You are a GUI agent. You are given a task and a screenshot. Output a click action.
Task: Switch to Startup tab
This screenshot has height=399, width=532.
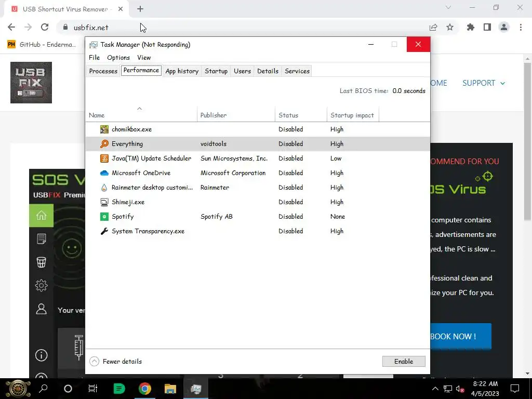216,71
